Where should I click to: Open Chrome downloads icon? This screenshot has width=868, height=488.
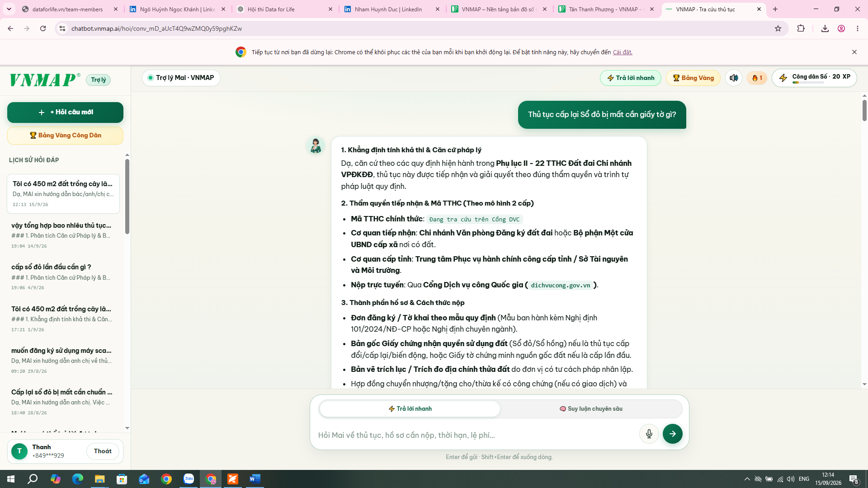tap(825, 28)
